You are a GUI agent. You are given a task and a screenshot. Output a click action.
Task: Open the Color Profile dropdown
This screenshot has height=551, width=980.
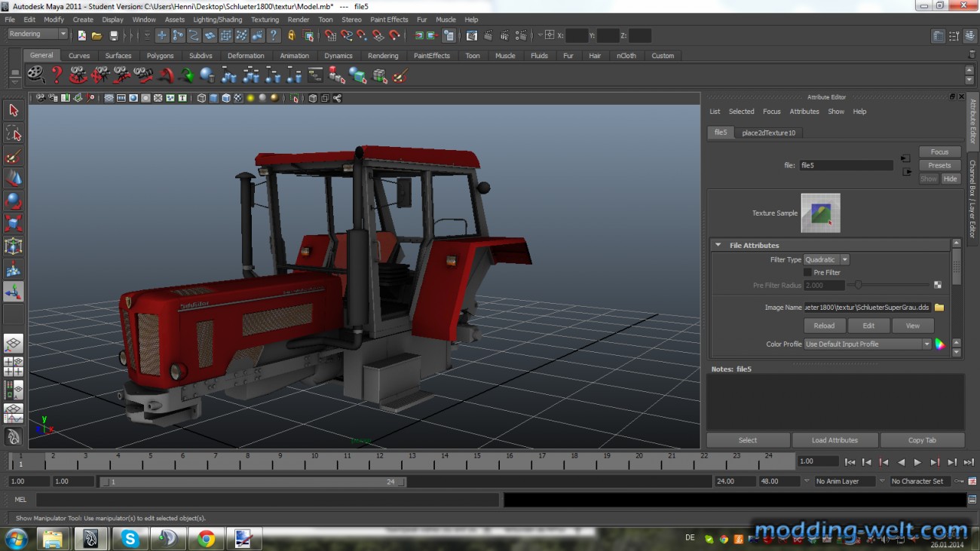(x=868, y=344)
